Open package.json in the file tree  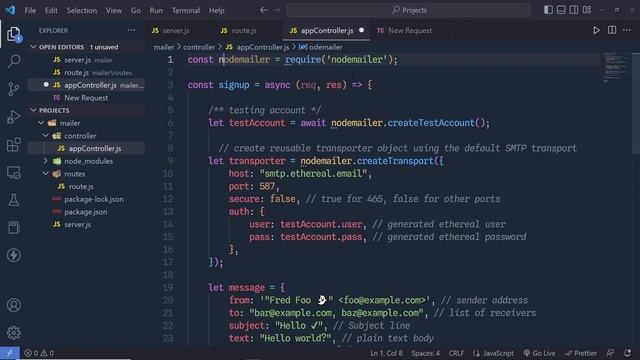coord(86,212)
